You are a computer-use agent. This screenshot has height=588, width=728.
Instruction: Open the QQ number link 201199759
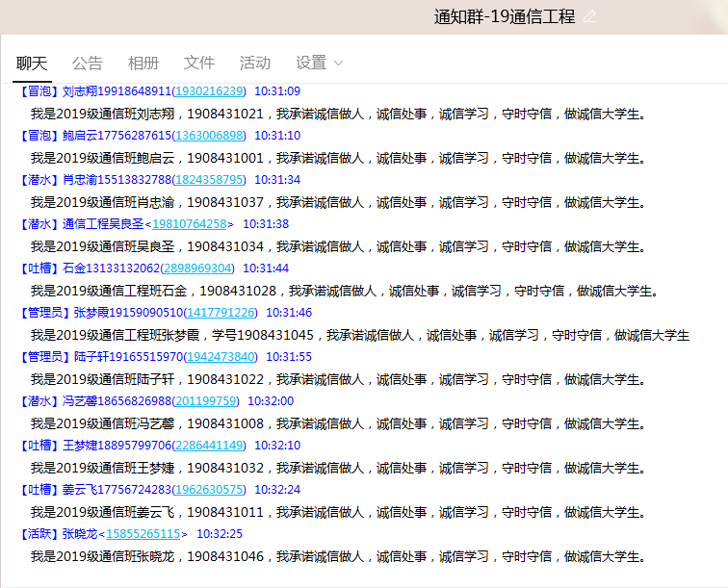click(206, 401)
